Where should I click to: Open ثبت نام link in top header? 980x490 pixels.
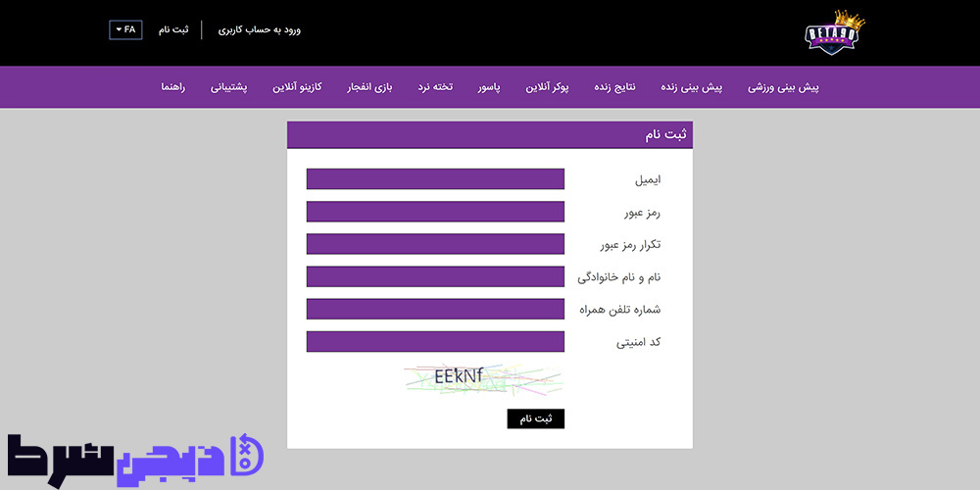tap(173, 30)
